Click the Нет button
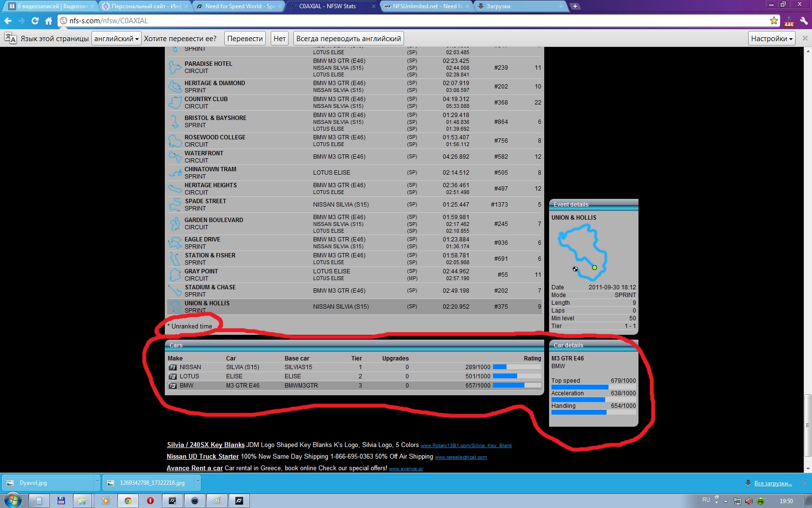 pyautogui.click(x=279, y=38)
